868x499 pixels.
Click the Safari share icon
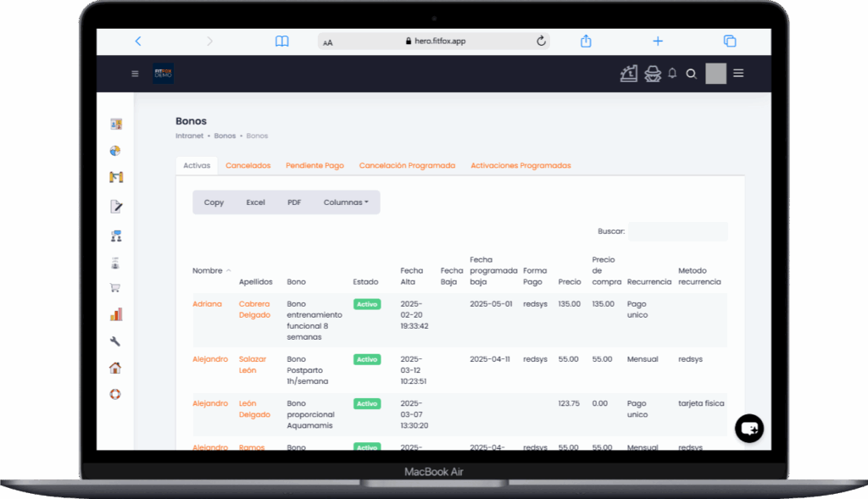click(586, 42)
